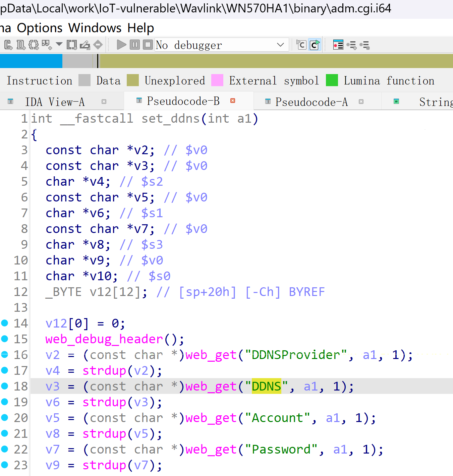Click the Data legend gray swatch
453x476 pixels.
coord(84,80)
